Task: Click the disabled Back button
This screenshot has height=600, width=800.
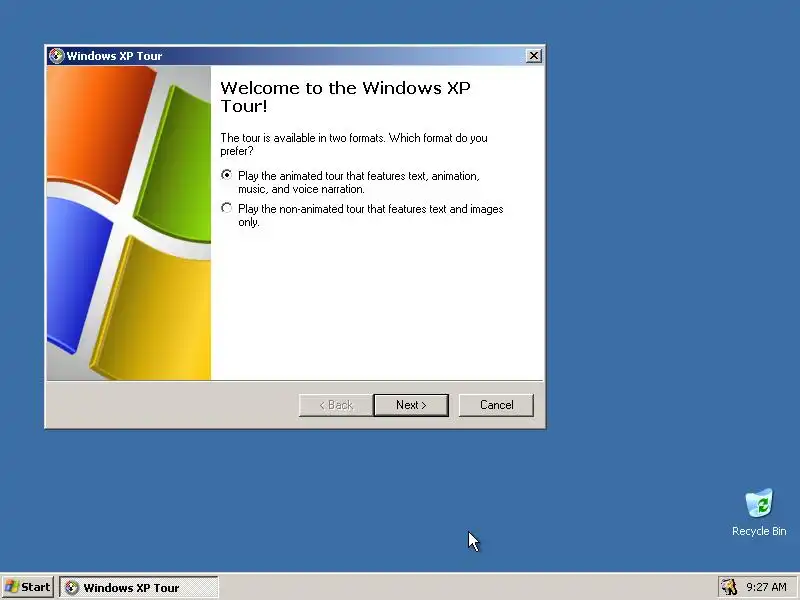Action: tap(336, 405)
